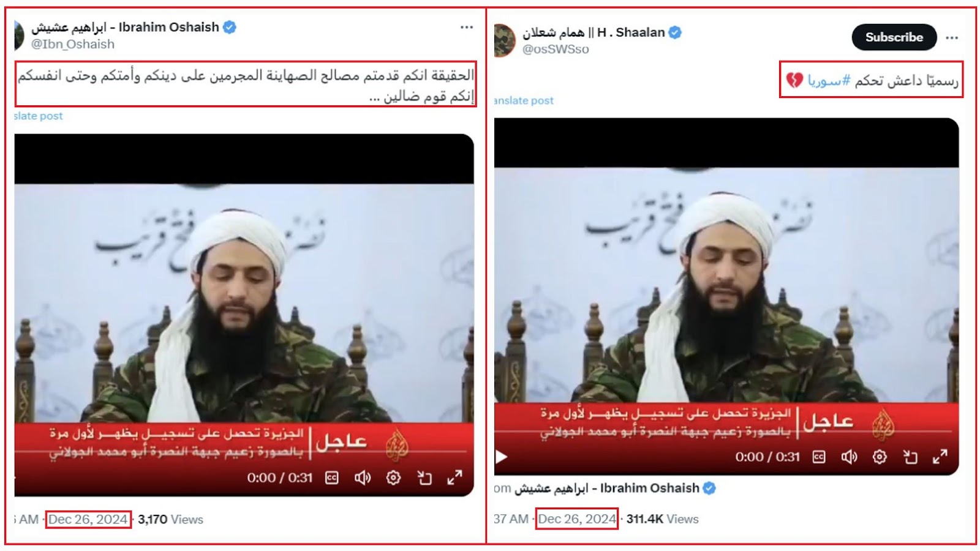Toggle closed captions on right video

pos(819,457)
